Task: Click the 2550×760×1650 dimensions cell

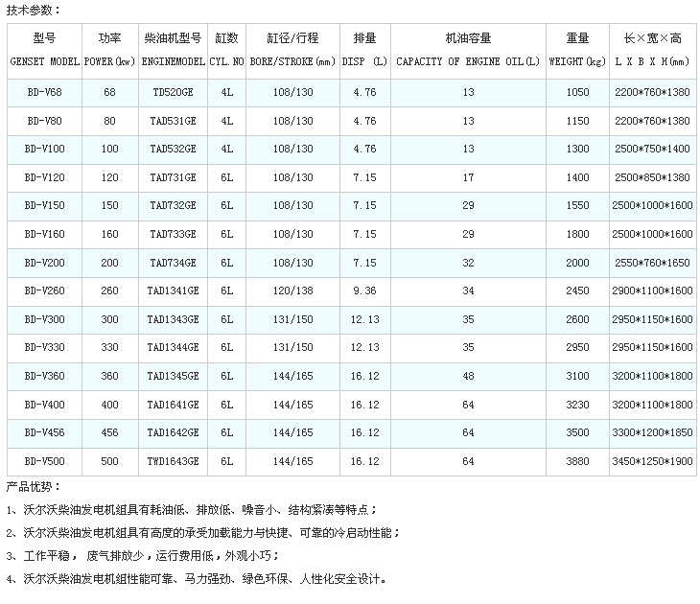Action: click(652, 263)
